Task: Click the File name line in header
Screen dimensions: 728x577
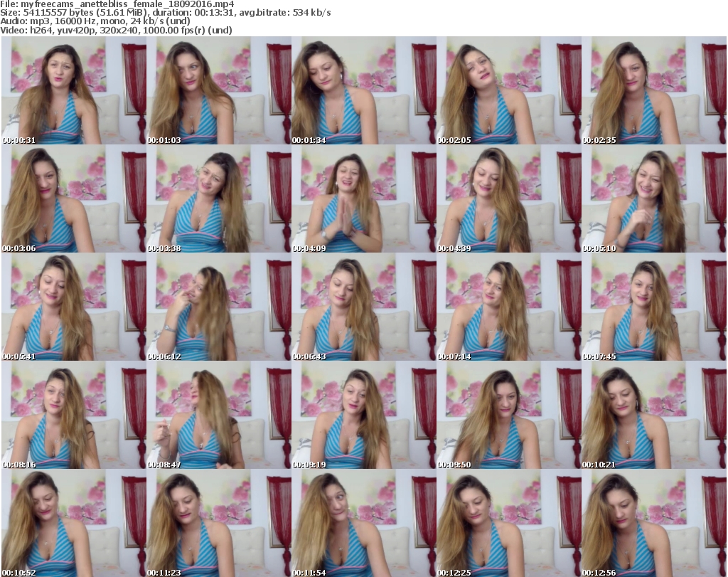Action: click(x=117, y=4)
